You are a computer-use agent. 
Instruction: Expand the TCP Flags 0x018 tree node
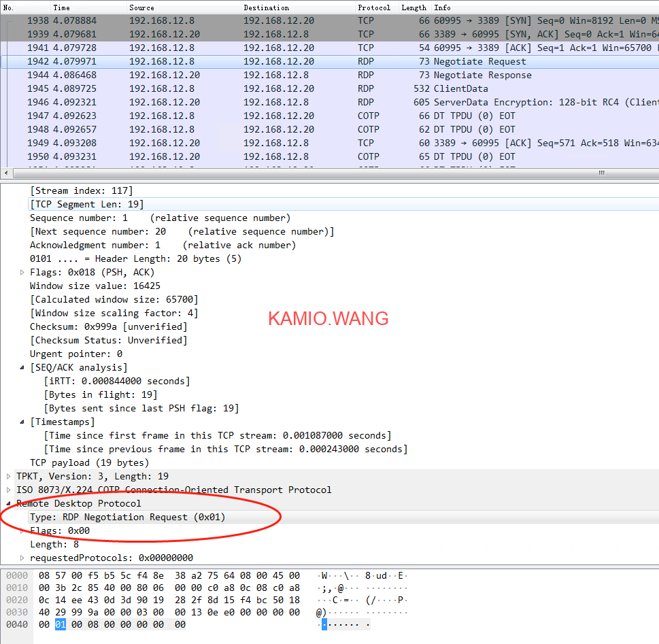(x=23, y=272)
